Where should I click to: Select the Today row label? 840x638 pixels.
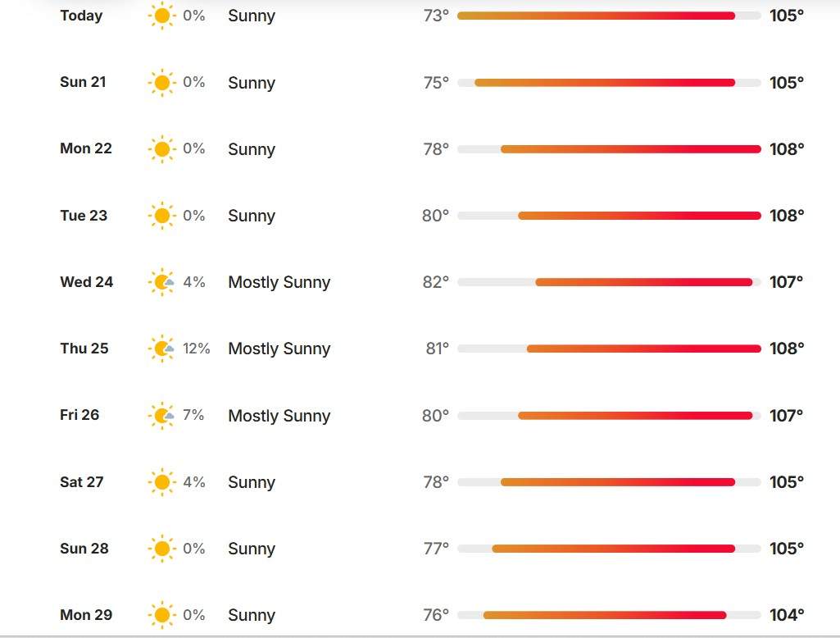tap(81, 16)
